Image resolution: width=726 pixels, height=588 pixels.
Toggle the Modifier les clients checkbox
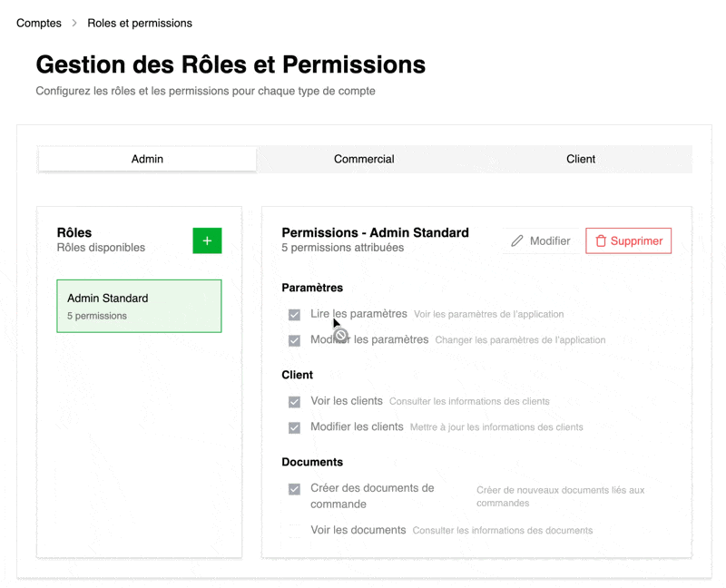click(294, 427)
